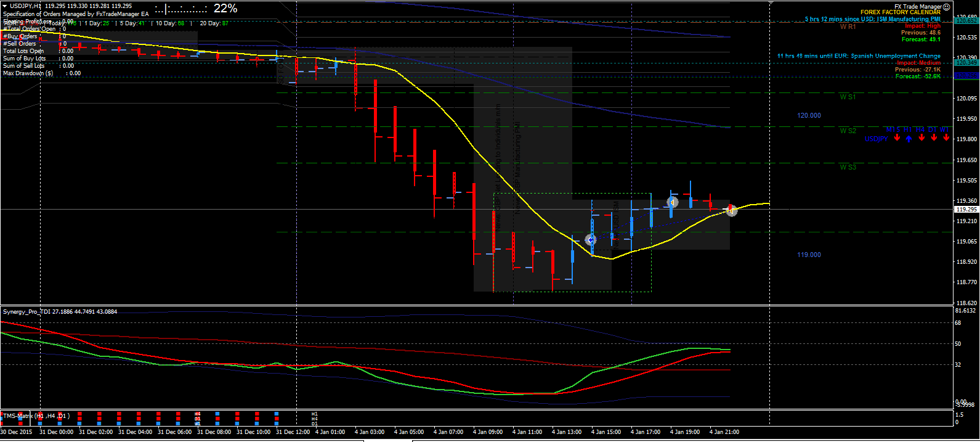The width and height of the screenshot is (980, 442).
Task: Click the W S2 pivot level label
Action: point(848,131)
